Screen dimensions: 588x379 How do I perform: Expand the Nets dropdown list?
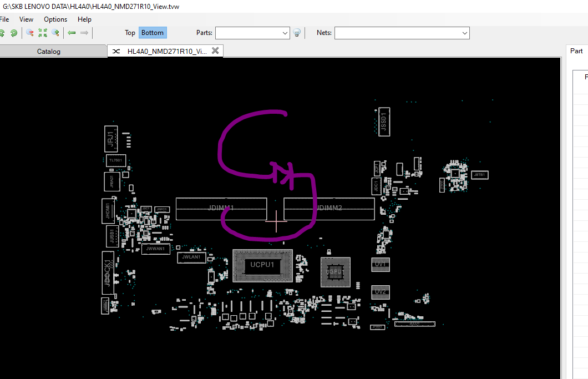[x=465, y=33]
